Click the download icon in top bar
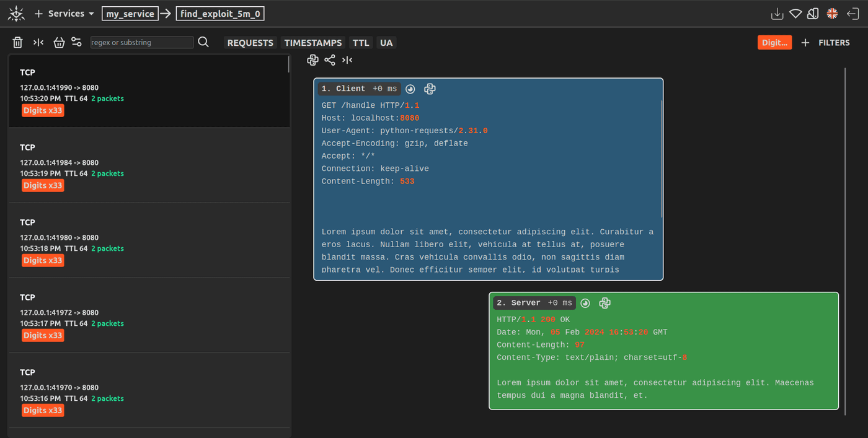This screenshot has width=868, height=438. (776, 14)
